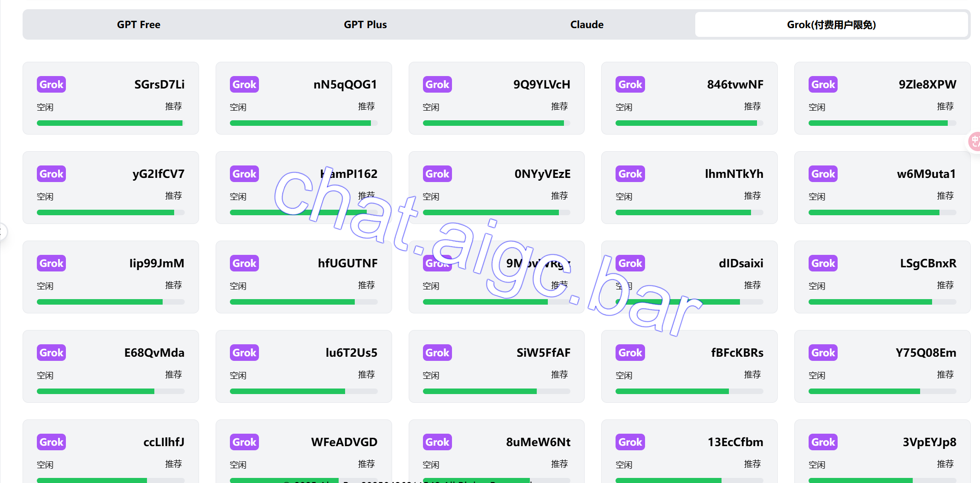This screenshot has height=483, width=980.
Task: Click 空闲 status on WFeADVGD card
Action: (x=238, y=465)
